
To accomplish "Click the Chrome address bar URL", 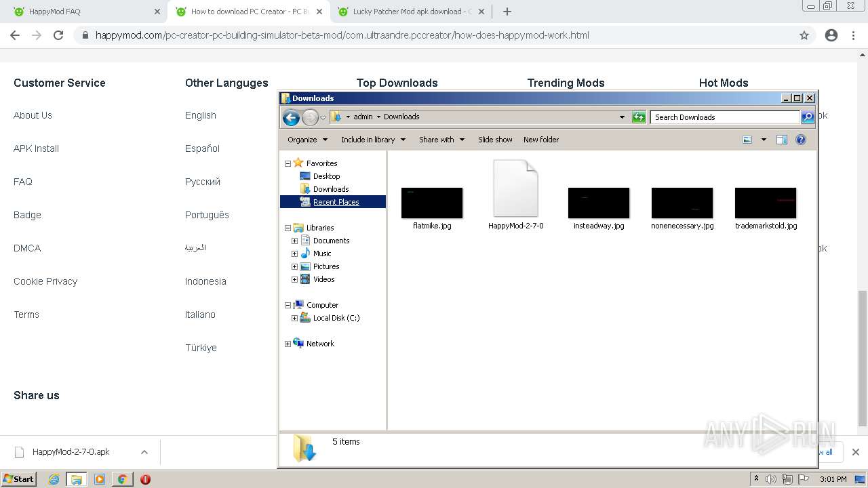I will pyautogui.click(x=342, y=35).
